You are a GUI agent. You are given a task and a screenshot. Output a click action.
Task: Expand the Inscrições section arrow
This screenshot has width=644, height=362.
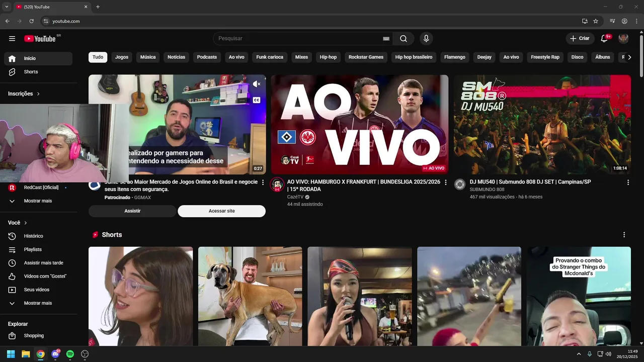pyautogui.click(x=38, y=94)
